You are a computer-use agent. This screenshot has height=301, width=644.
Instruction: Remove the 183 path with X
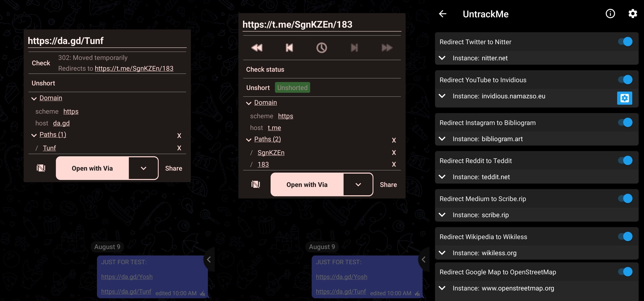coord(394,164)
